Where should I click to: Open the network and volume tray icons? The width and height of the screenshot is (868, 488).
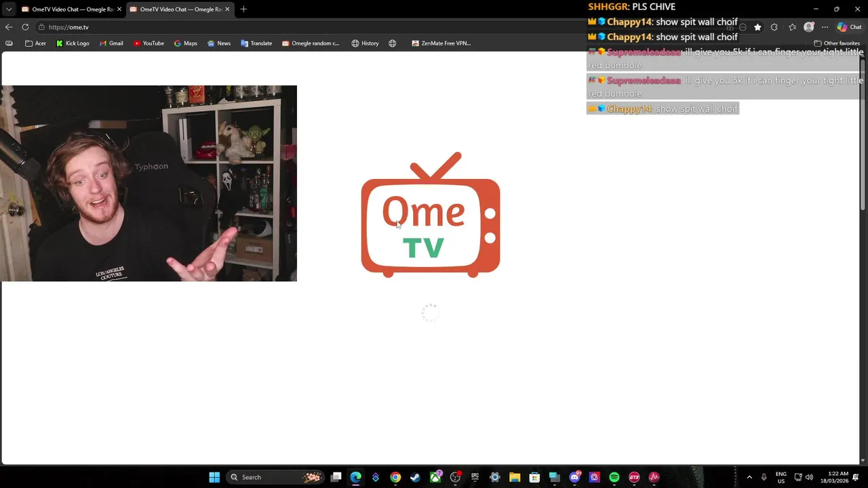click(804, 477)
